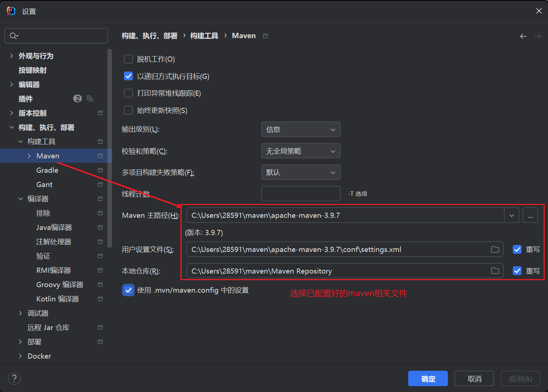This screenshot has height=392, width=548.
Task: Click project-level icon beside Groovy 编译器
Action: (100, 285)
